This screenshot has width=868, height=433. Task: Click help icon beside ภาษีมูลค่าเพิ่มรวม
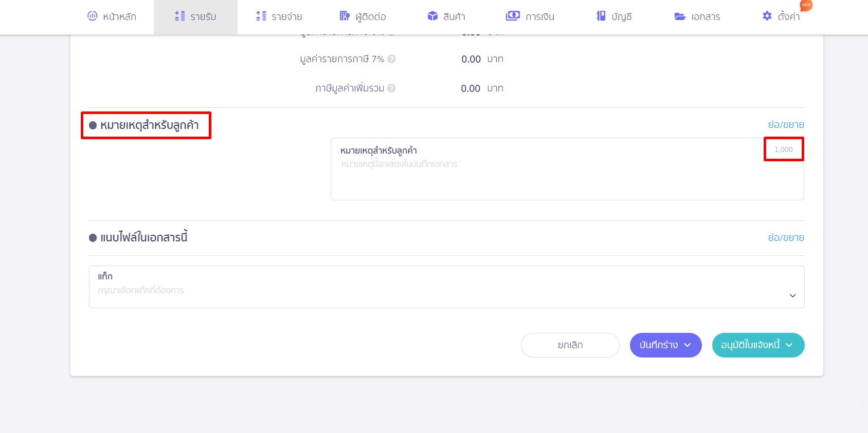[392, 88]
